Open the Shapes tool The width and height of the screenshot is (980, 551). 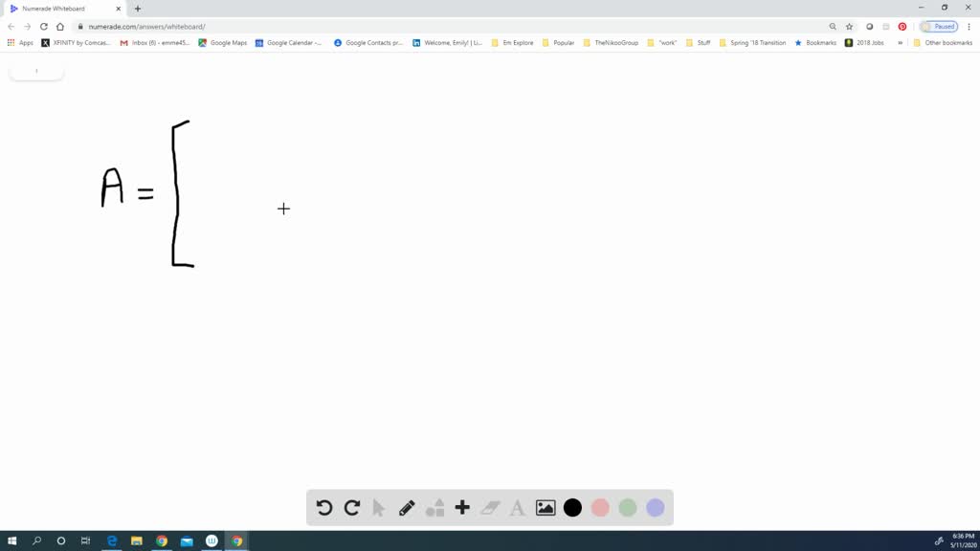[x=434, y=508]
